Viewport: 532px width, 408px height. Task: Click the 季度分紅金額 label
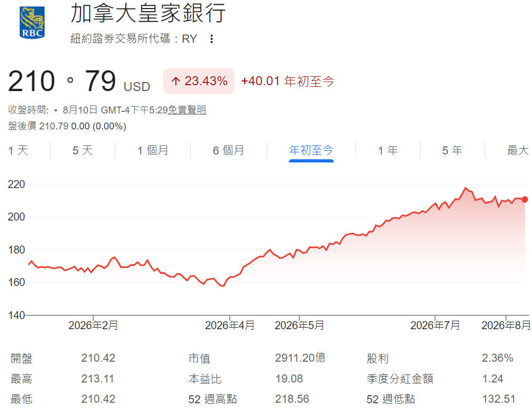400,379
